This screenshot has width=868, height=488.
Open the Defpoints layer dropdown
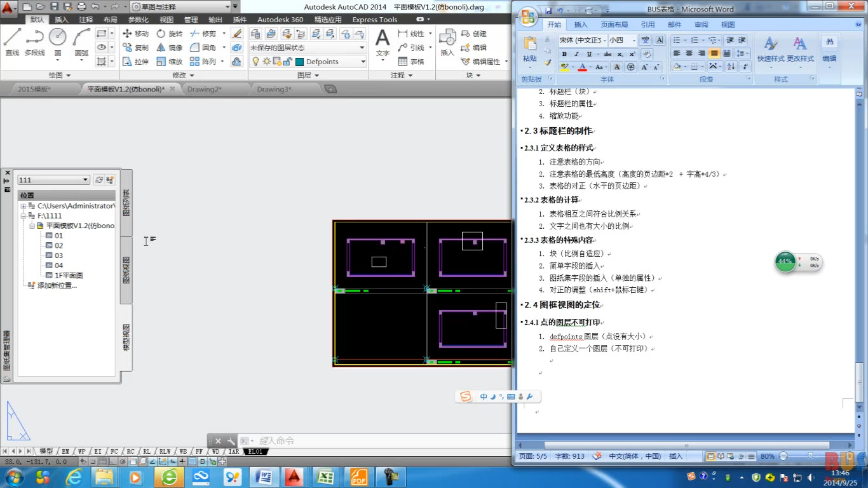point(363,62)
